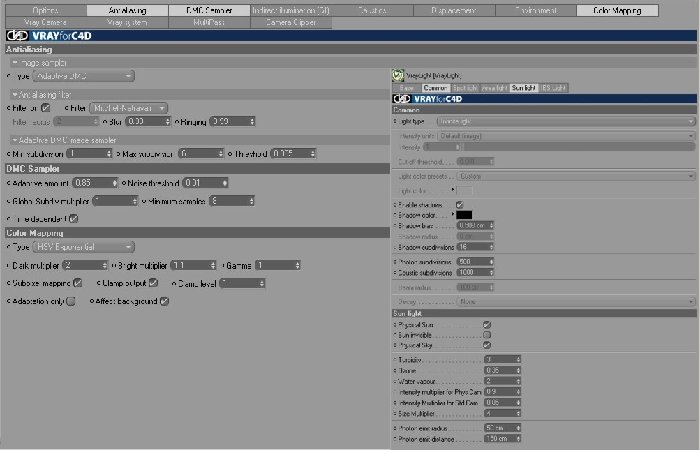
Task: Open the Caustics tab
Action: [373, 10]
